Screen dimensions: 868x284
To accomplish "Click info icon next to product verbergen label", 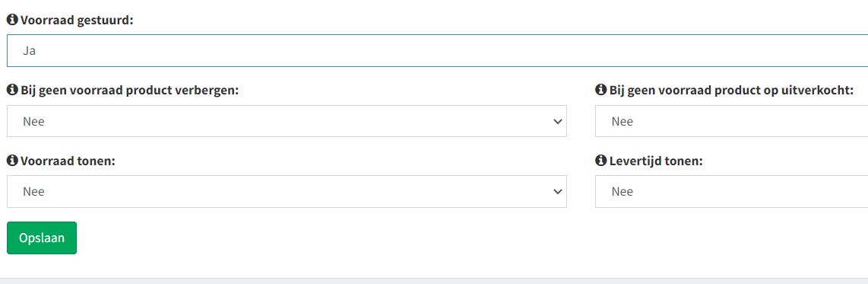I will 12,90.
